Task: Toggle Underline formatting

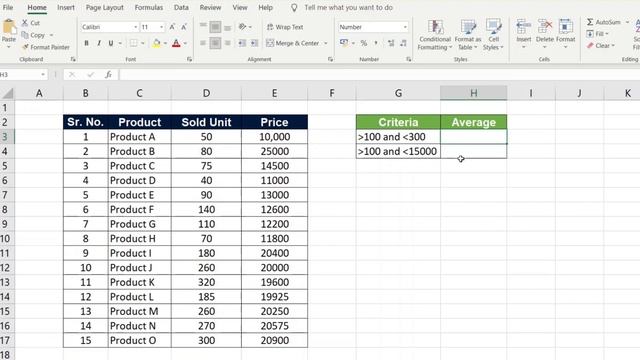Action: 111,43
